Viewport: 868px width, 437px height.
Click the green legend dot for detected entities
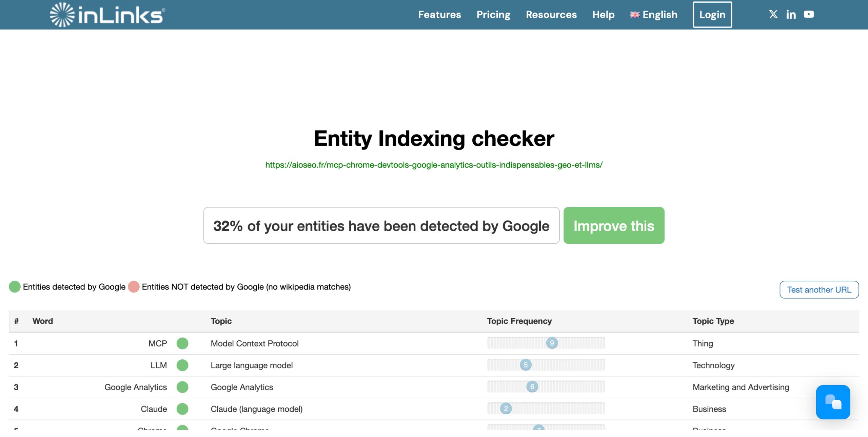click(15, 286)
